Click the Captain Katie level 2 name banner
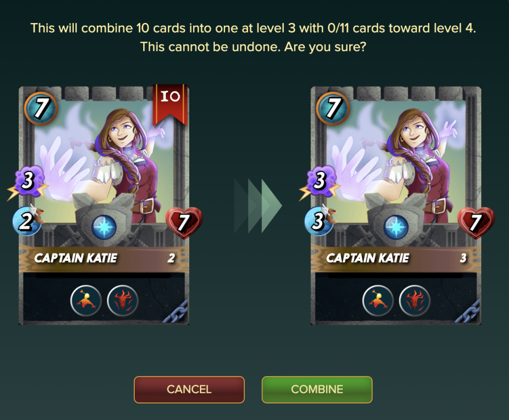The height and width of the screenshot is (420, 509). click(104, 259)
